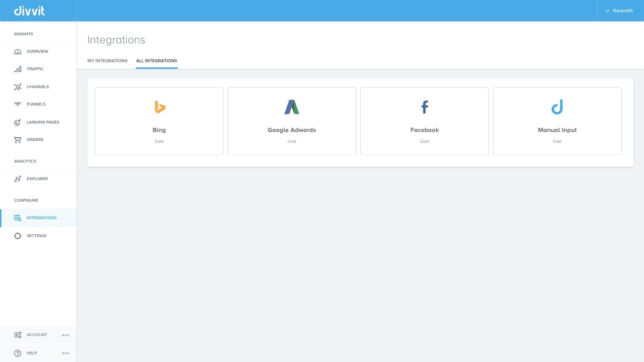Click the Manual Input logo icon
This screenshot has height=362, width=644.
click(x=557, y=107)
